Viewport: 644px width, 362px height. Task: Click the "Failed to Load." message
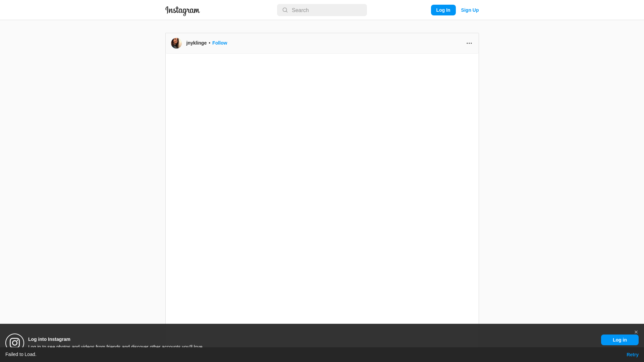click(21, 354)
